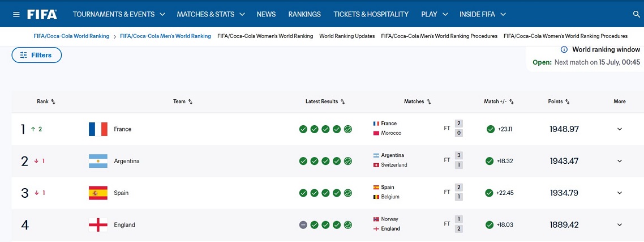This screenshot has width=644, height=242.
Task: Open Inside FIFA dropdown menu
Action: click(x=483, y=14)
